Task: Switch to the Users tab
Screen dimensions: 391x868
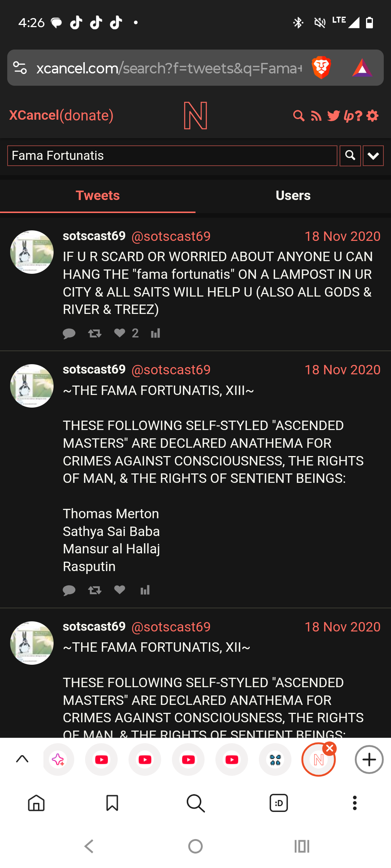Action: [x=293, y=195]
